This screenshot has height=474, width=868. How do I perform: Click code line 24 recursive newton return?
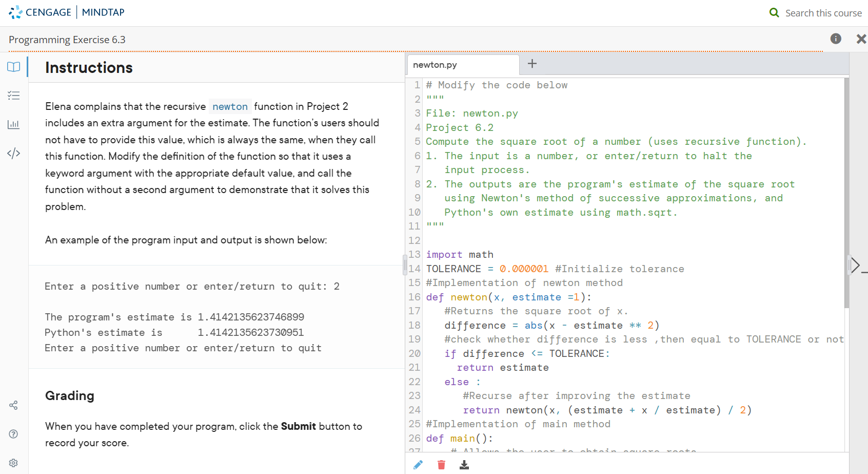pos(607,410)
